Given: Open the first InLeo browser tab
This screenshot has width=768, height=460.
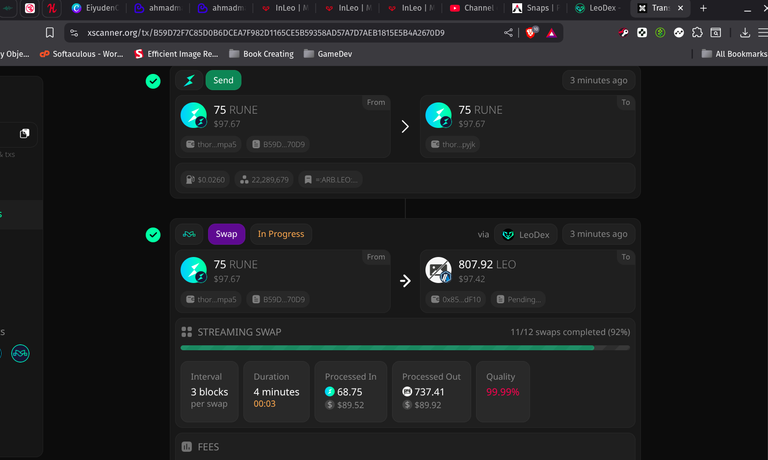Looking at the screenshot, I should pyautogui.click(x=284, y=8).
